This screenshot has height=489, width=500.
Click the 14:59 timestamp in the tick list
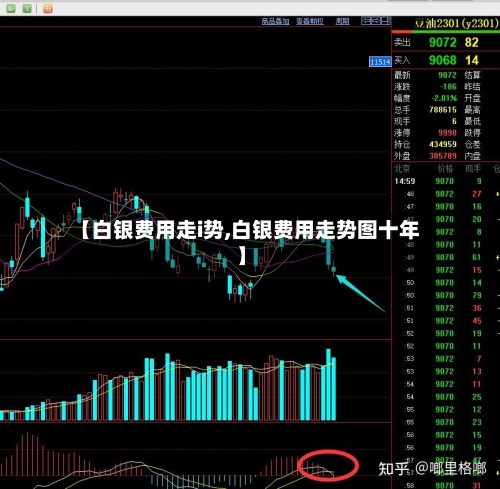point(405,181)
